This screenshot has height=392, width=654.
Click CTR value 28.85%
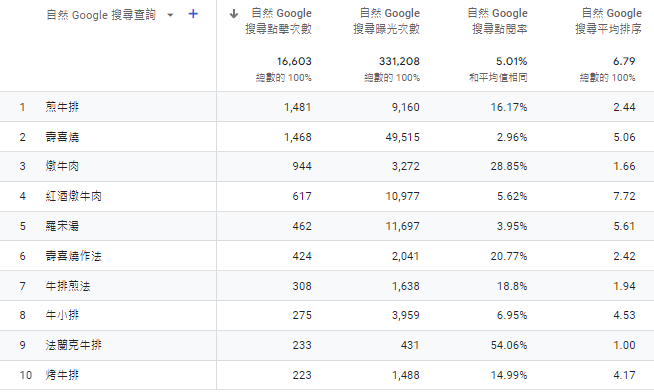[x=509, y=166]
